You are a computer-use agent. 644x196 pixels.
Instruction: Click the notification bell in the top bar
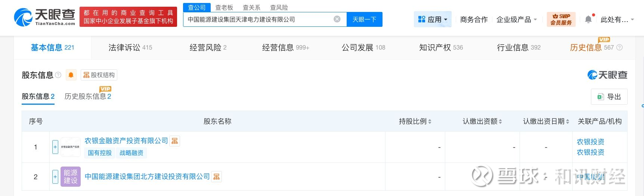coord(588,19)
